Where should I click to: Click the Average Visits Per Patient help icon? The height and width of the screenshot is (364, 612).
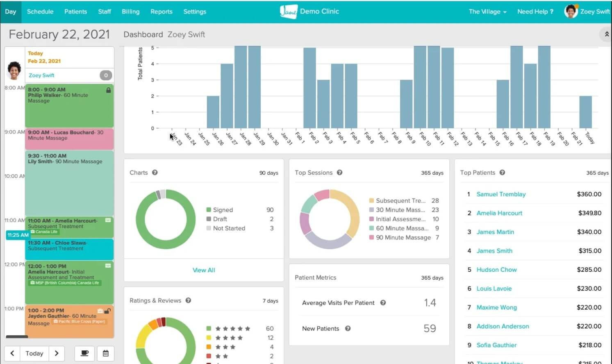[x=383, y=303]
